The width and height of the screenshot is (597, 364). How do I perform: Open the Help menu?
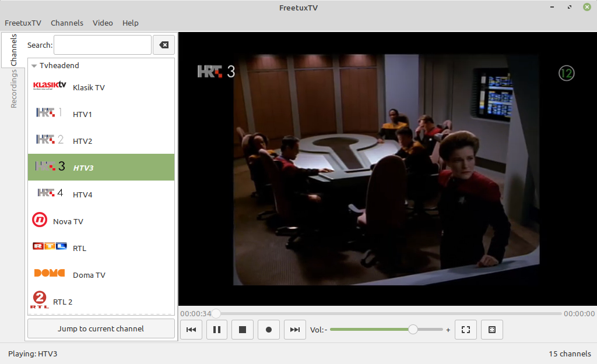[131, 23]
